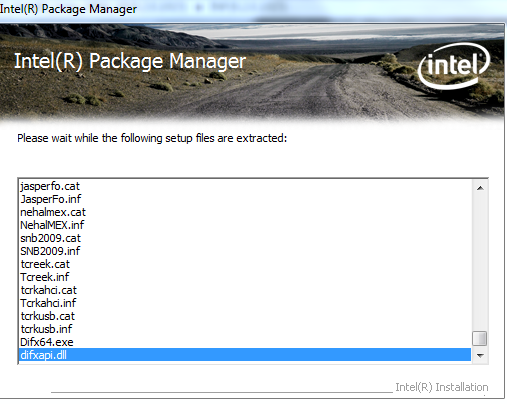Select JasperFo.inf in the file list
The width and height of the screenshot is (507, 404).
pos(245,199)
